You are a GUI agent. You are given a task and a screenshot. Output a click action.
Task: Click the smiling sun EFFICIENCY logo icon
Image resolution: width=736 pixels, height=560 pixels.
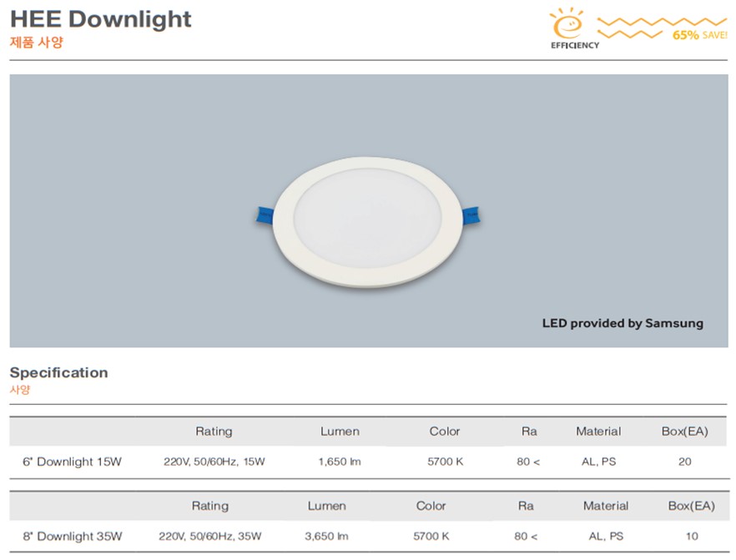(x=573, y=28)
